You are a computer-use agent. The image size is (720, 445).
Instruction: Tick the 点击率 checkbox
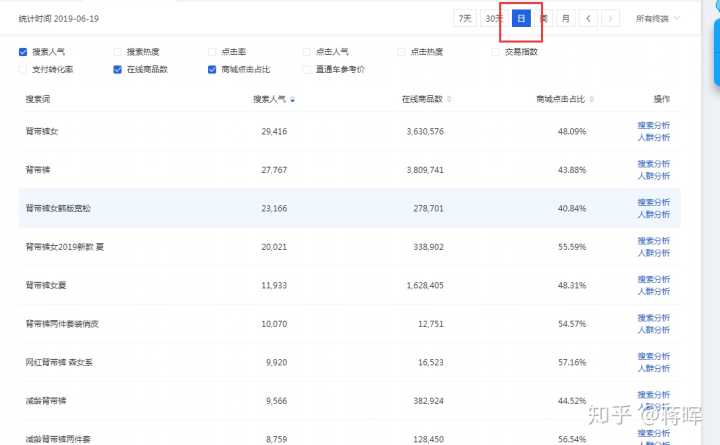coord(212,51)
